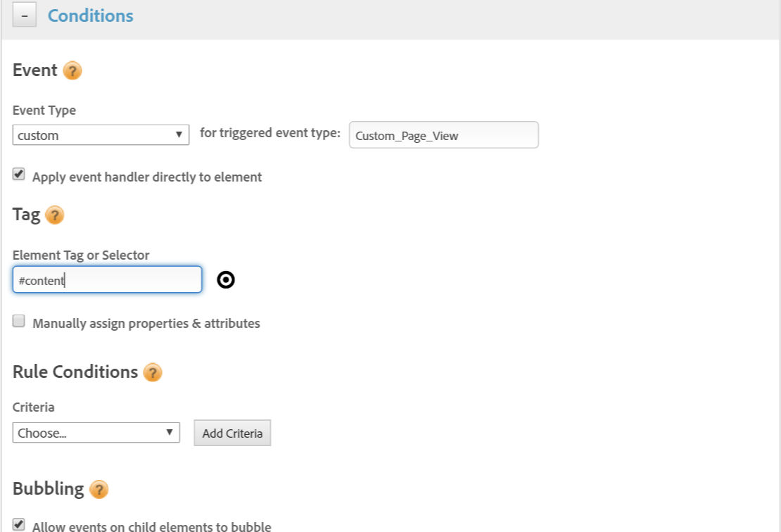Click the Conditions section heading link

[90, 15]
